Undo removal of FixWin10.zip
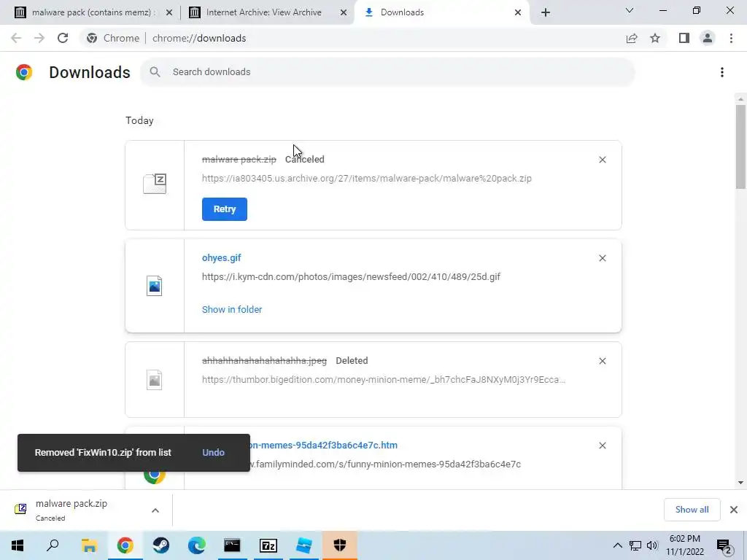747x560 pixels. pos(213,452)
